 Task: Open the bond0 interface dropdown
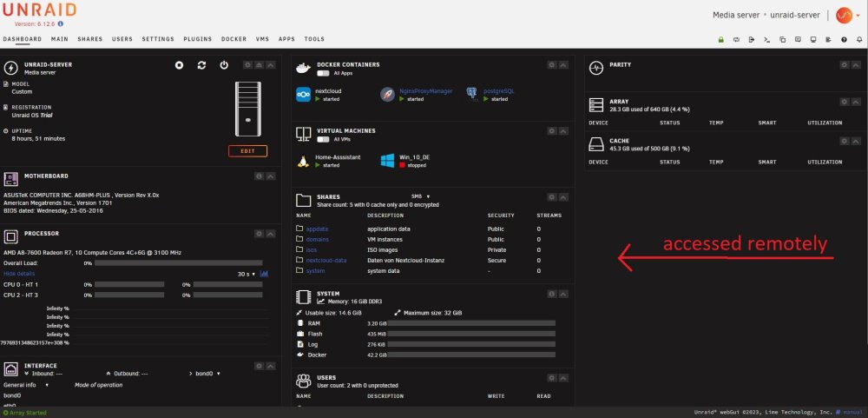point(207,374)
